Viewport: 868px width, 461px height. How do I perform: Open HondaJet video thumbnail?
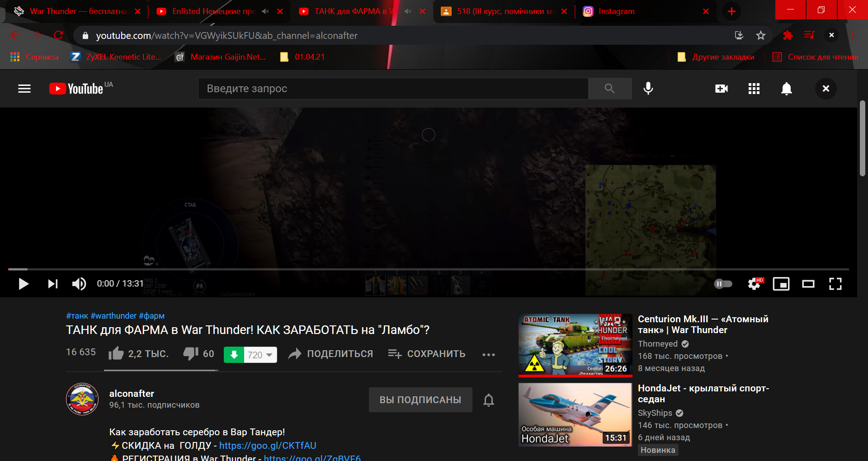click(575, 414)
